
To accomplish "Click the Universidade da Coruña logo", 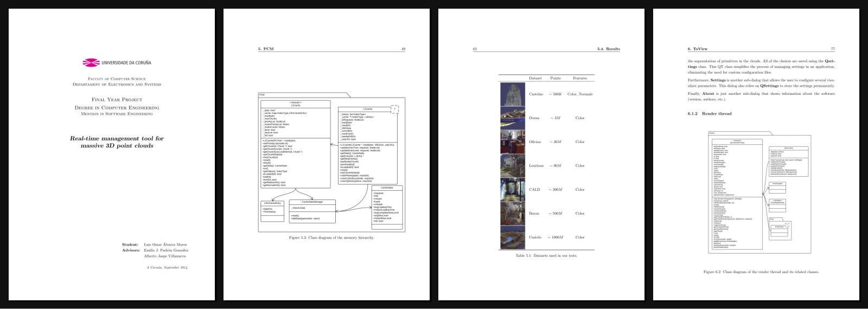I will point(117,63).
